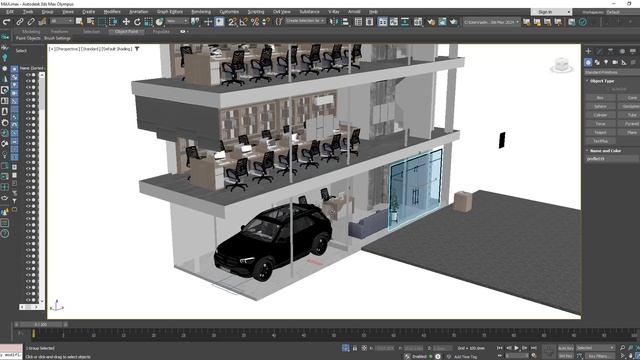Open the Selected key filter dropdown
Image resolution: width=640 pixels, height=360 pixels.
(x=595, y=348)
